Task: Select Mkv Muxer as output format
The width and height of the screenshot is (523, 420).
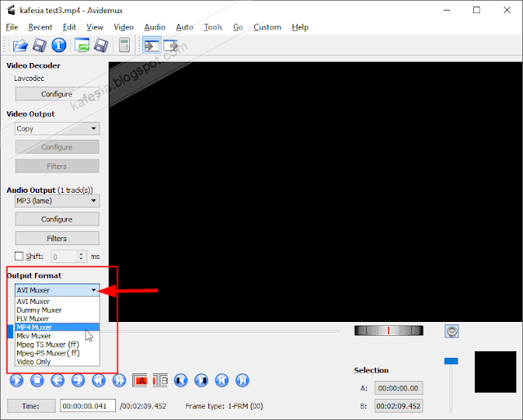Action: click(x=57, y=336)
